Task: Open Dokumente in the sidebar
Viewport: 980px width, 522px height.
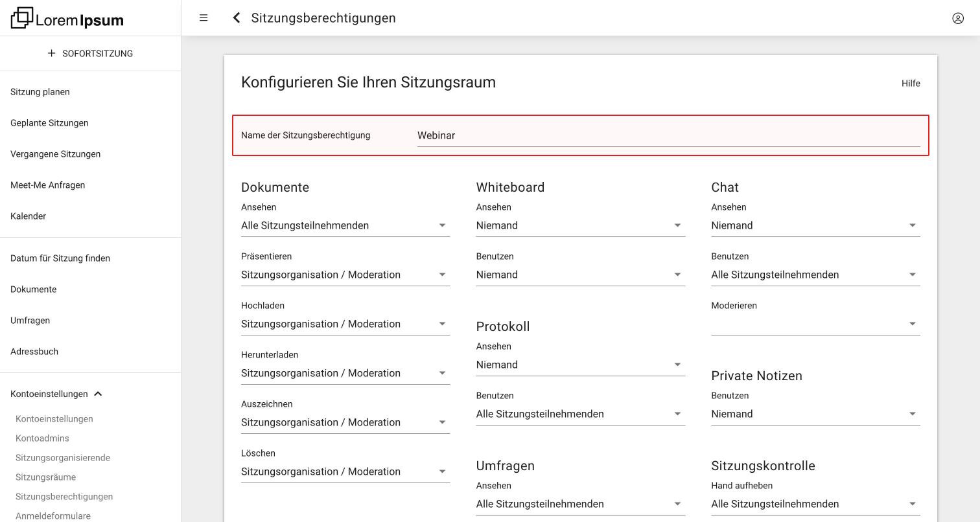Action: 33,289
